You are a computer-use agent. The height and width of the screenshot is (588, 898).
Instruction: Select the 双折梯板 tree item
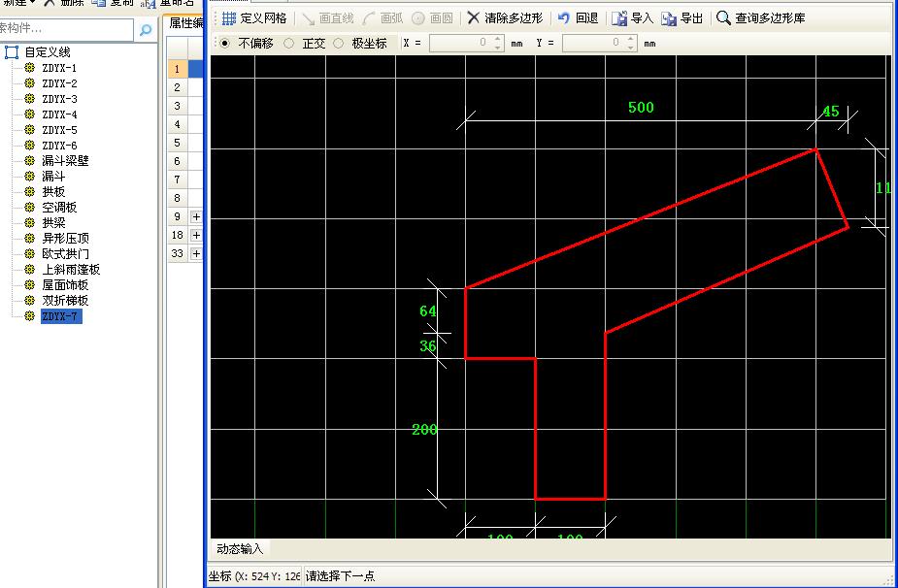click(65, 300)
